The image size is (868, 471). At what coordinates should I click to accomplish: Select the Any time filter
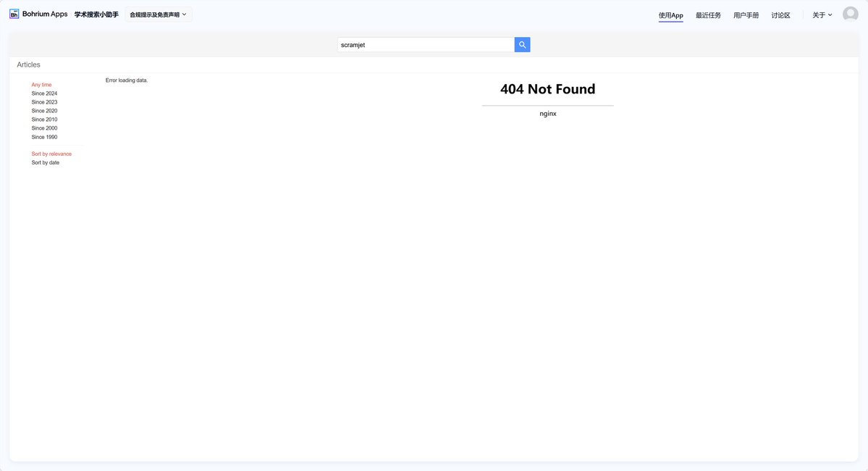[x=41, y=85]
